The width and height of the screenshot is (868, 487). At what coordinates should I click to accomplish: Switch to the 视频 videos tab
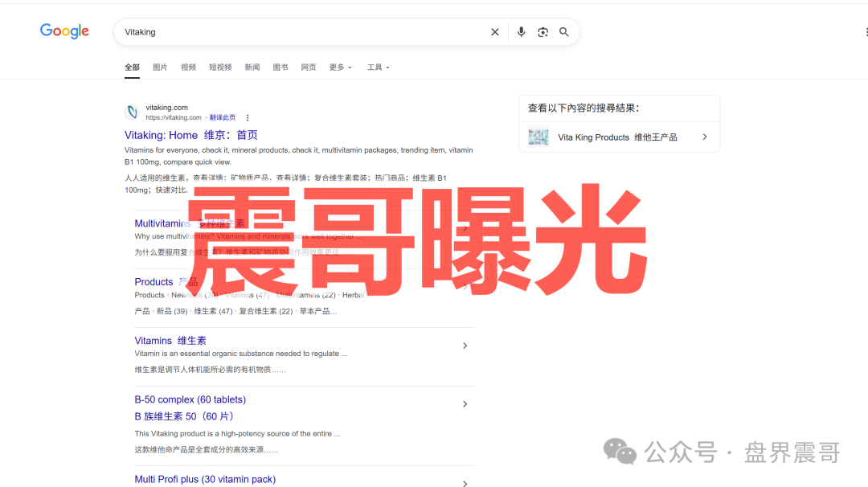click(x=188, y=68)
